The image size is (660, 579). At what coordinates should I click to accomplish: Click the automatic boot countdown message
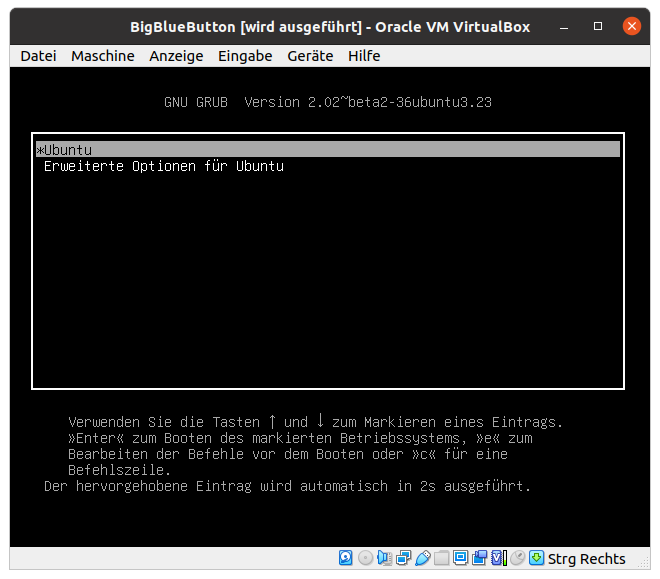coord(287,486)
